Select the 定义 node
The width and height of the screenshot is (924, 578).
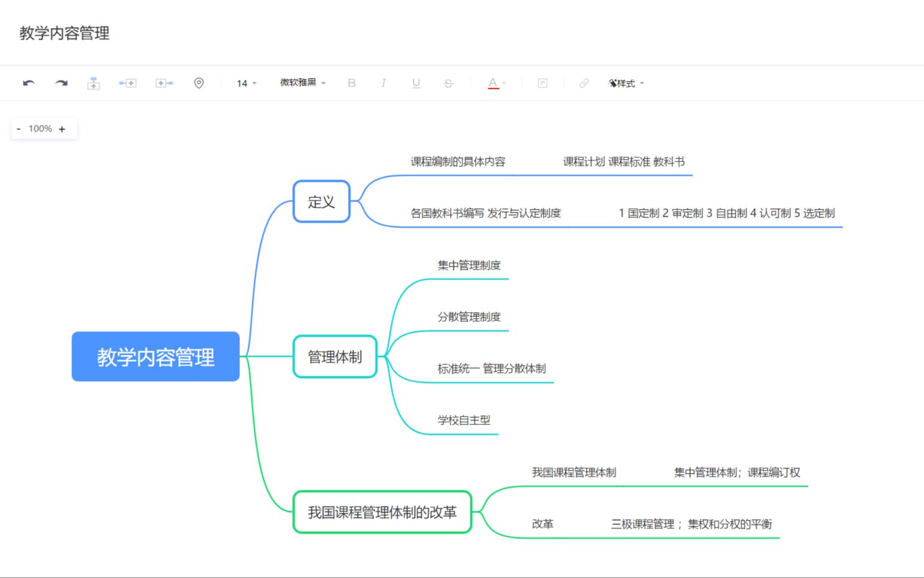tap(322, 202)
